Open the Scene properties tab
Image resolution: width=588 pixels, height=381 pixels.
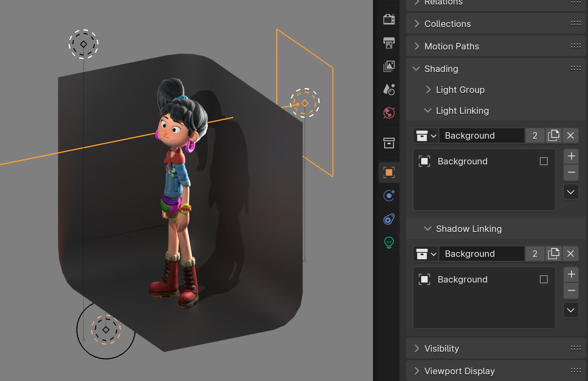[x=388, y=89]
